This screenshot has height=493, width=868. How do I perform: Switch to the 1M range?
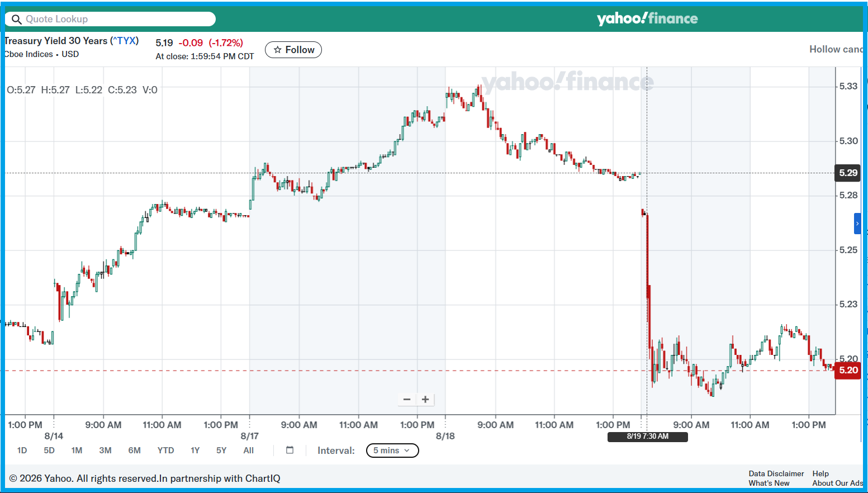point(77,451)
